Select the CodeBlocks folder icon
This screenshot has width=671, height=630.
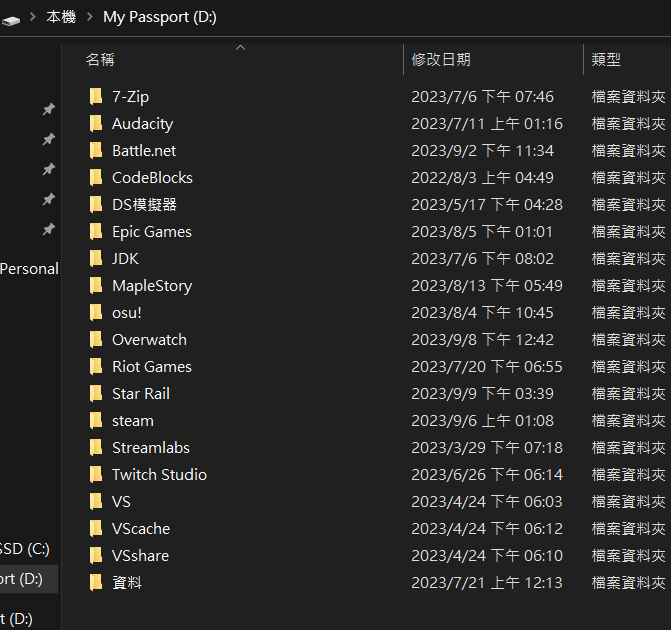96,177
